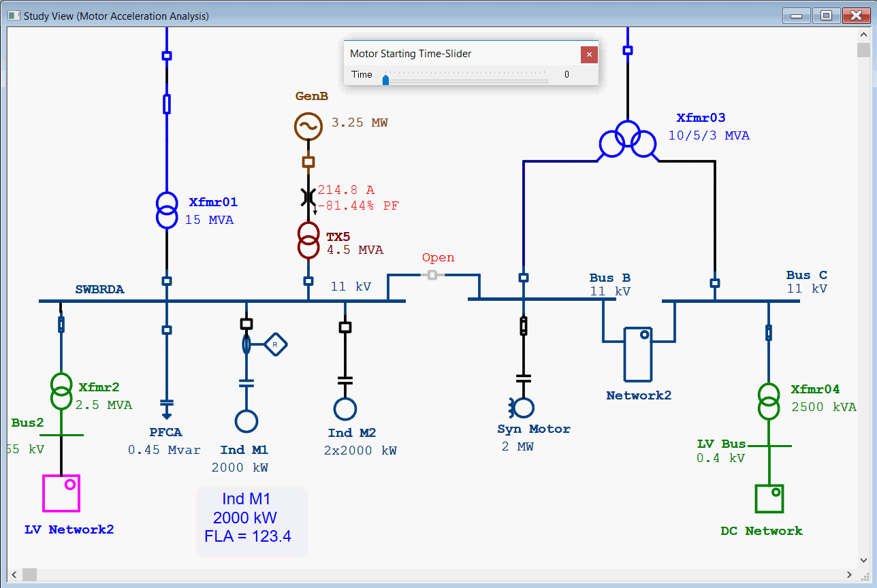Select the Xfmr2 transformer symbol
877x588 pixels.
pyautogui.click(x=61, y=391)
